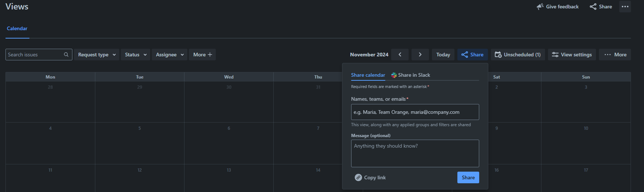This screenshot has height=192, width=644.
Task: Click day 10 Sunday cell
Action: [586, 143]
